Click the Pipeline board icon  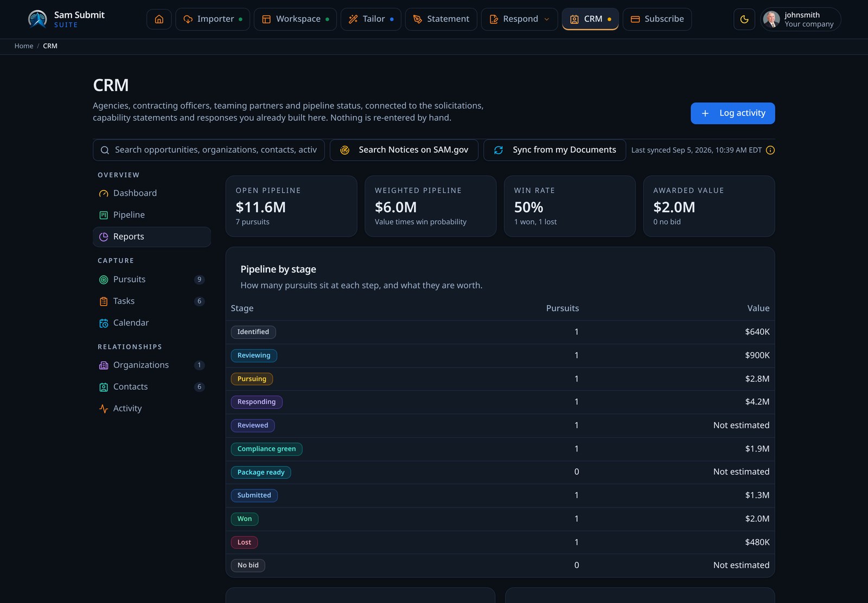coord(104,215)
